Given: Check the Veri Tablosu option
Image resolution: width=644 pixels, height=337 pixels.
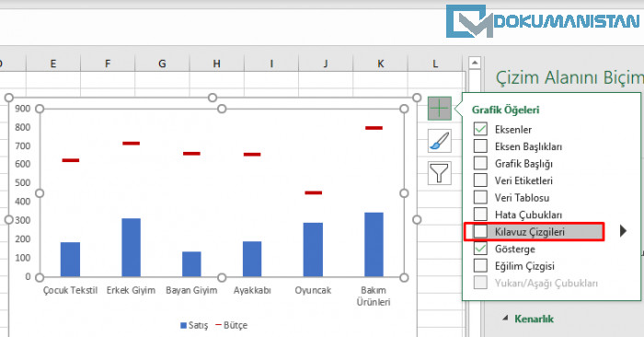Looking at the screenshot, I should [x=480, y=197].
